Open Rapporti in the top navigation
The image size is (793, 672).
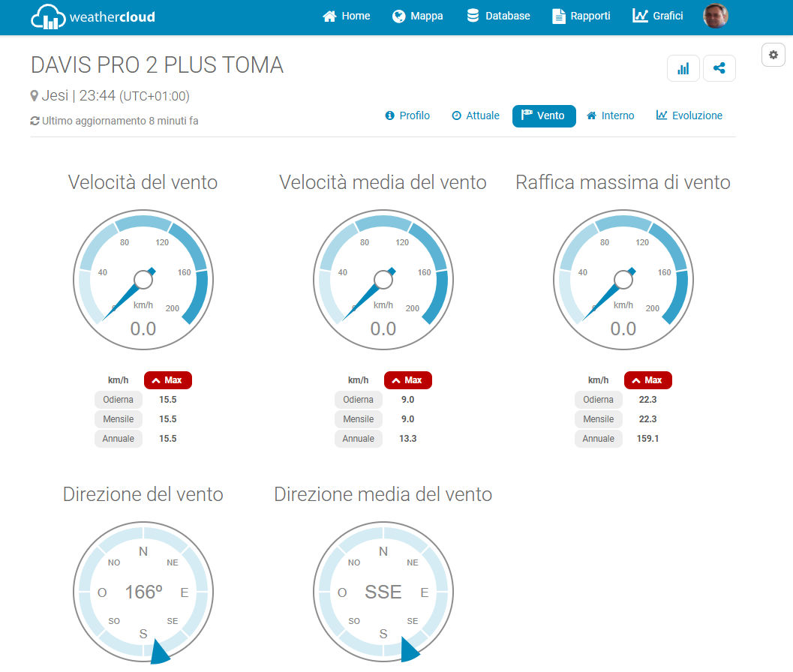click(x=581, y=16)
